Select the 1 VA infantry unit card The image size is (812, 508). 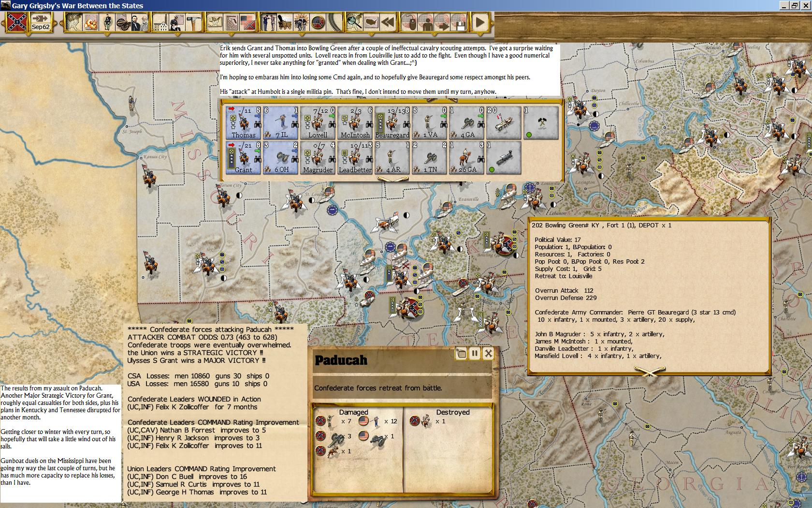(430, 123)
